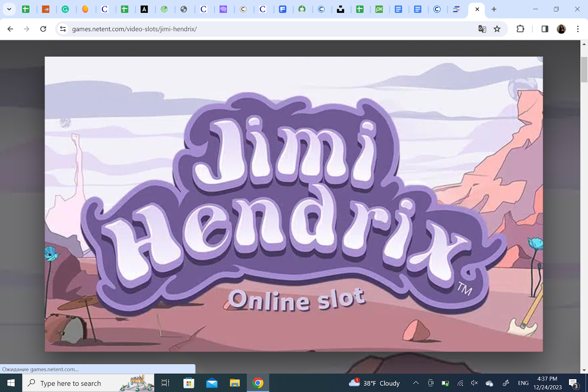Switch to the green radar icon tab
The width and height of the screenshot is (588, 392).
[x=164, y=9]
